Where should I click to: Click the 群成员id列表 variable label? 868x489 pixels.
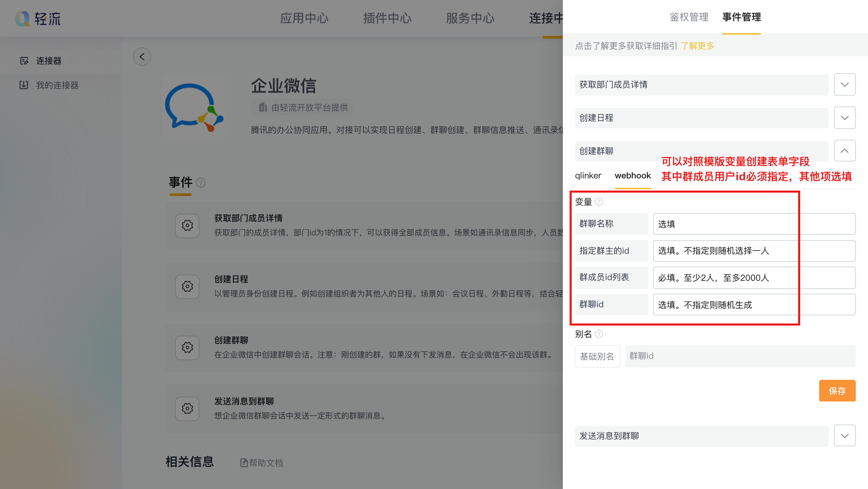pyautogui.click(x=611, y=278)
